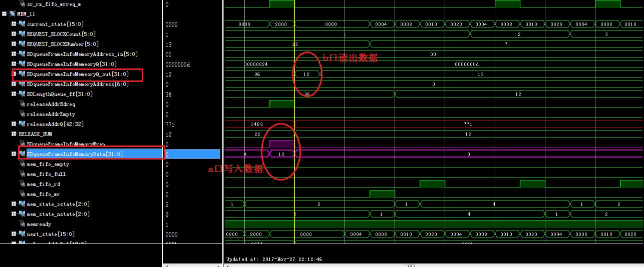Click the wire icon of mem_fifo_empty
Image resolution: width=644 pixels, height=267 pixels.
(22, 164)
